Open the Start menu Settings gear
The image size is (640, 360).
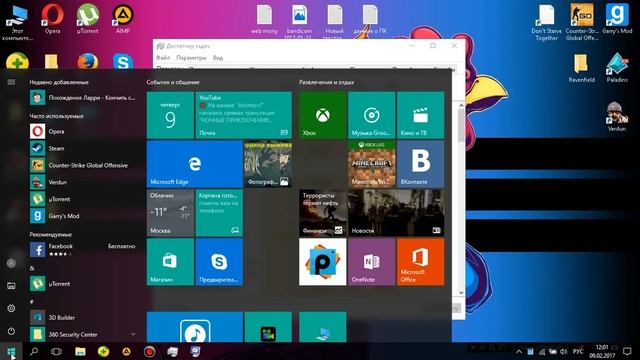pyautogui.click(x=11, y=308)
